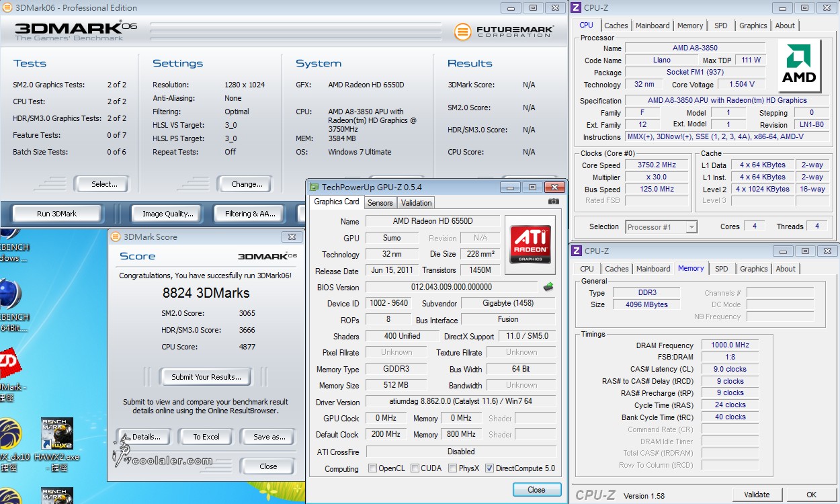Viewport: 840px width, 504px height.
Task: Click the 3DMark06 title bar icon
Action: 7,7
